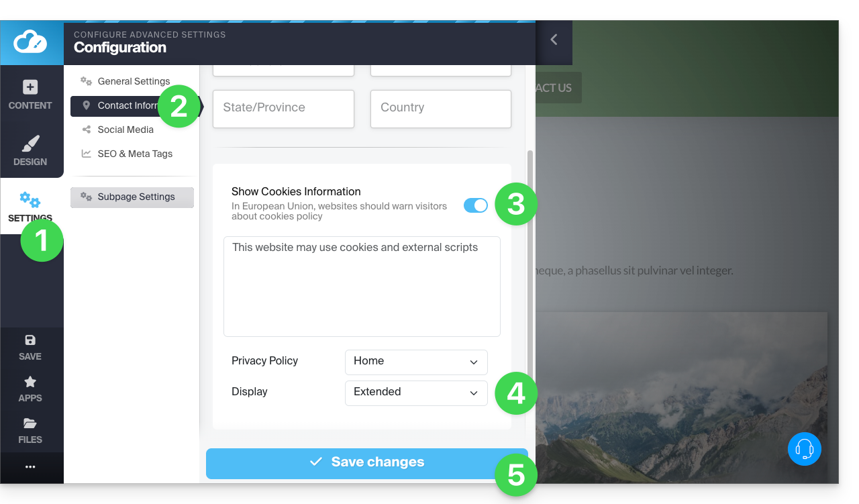Screen dimensions: 859x504
Task: Select Social Media menu item
Action: pos(125,130)
